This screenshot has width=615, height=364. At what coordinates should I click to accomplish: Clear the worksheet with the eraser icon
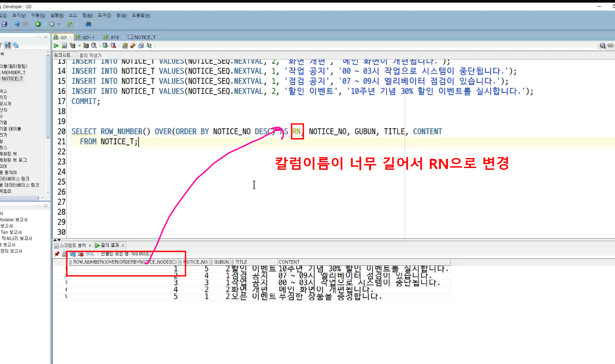coord(133,45)
